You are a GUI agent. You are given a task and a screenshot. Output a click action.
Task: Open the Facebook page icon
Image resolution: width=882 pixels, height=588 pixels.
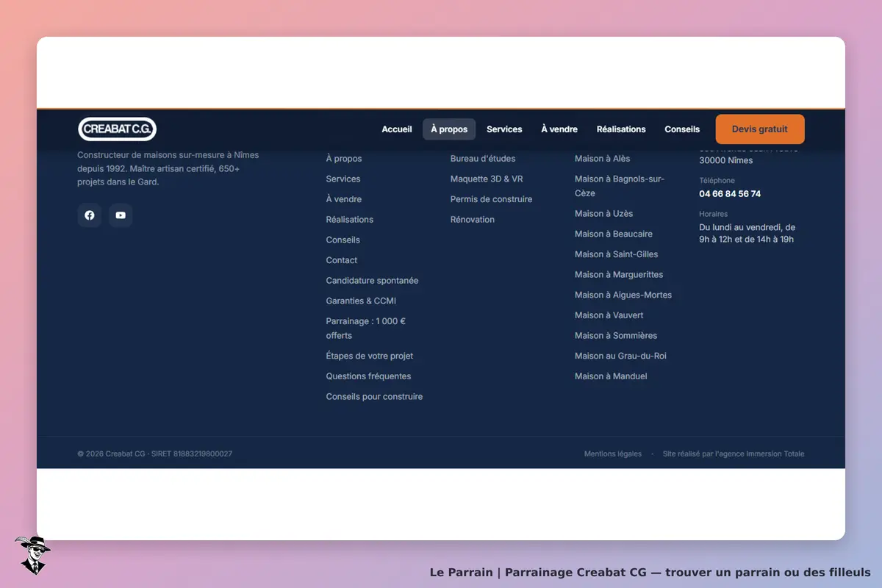click(x=90, y=215)
